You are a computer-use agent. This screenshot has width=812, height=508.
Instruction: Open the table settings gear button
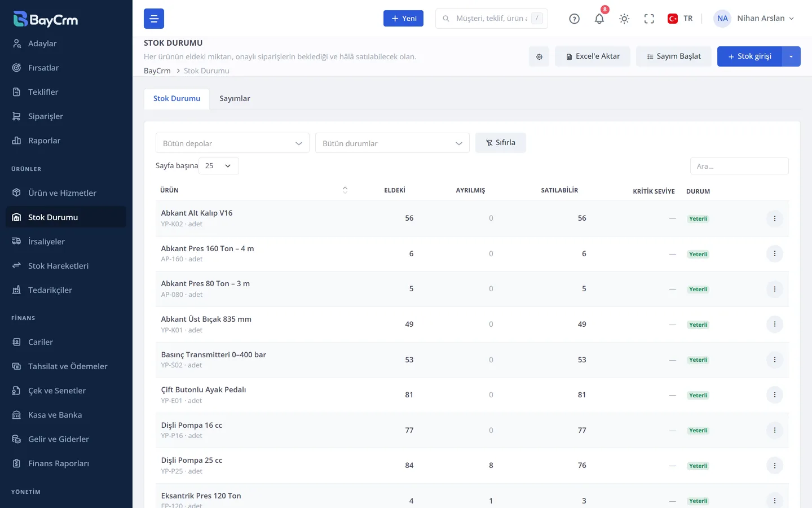click(x=539, y=56)
